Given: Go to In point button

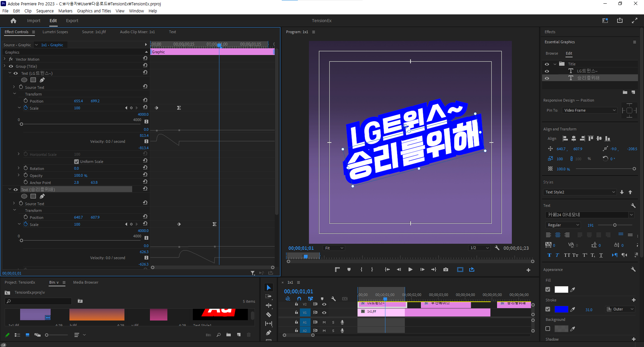Looking at the screenshot, I should click(387, 270).
